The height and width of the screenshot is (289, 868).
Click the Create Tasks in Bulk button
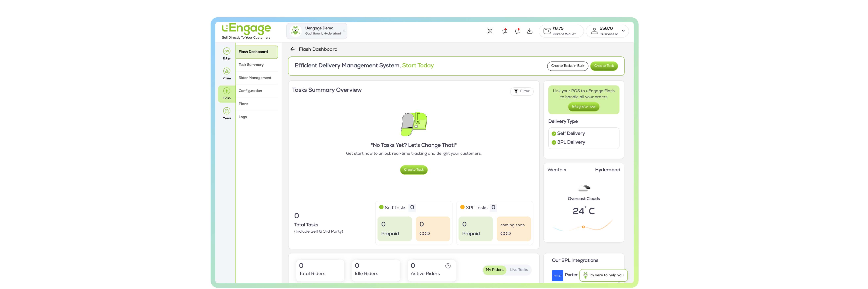point(567,66)
